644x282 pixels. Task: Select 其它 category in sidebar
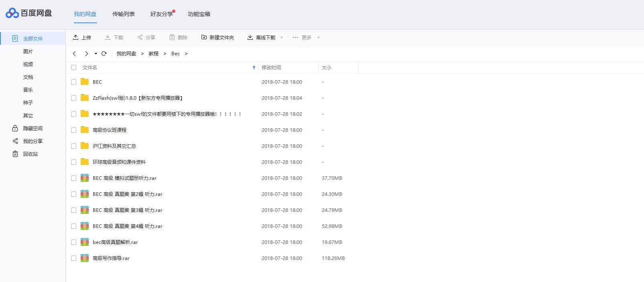click(28, 115)
